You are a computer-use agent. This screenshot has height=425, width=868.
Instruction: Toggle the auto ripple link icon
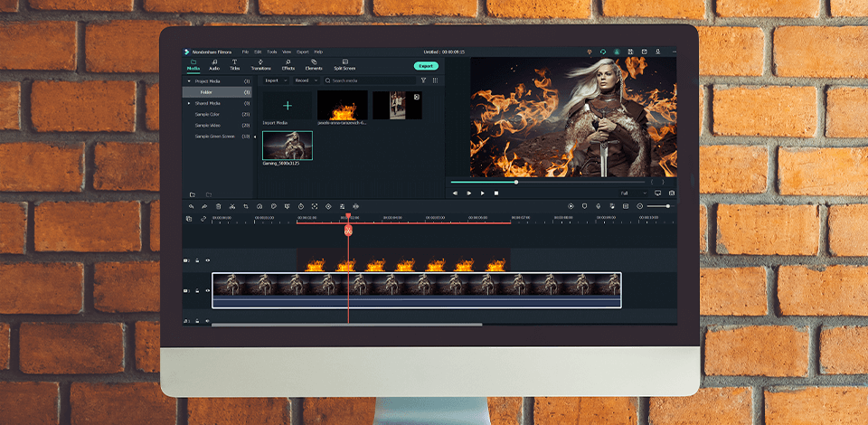pyautogui.click(x=203, y=219)
